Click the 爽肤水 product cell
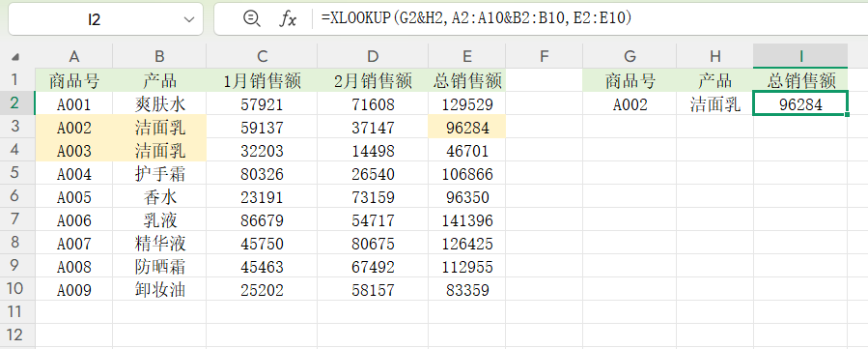 point(159,103)
